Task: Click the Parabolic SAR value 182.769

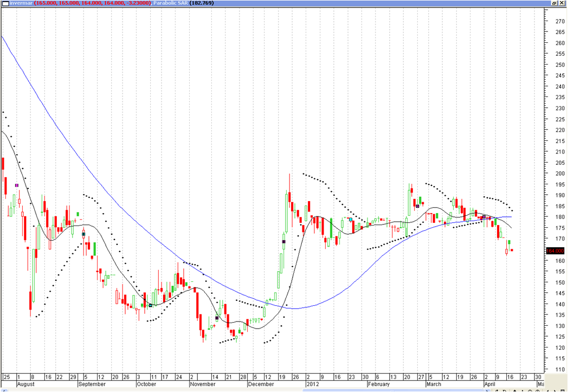Action: tap(202, 3)
